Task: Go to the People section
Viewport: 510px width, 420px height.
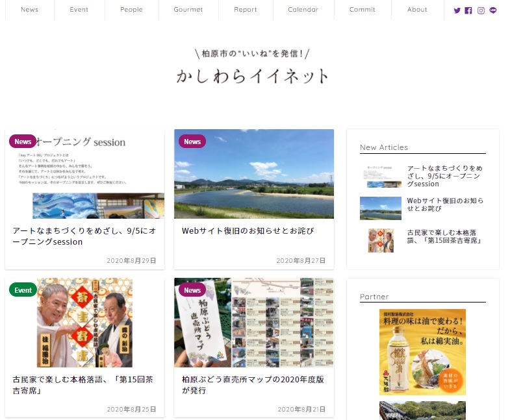Action: (131, 10)
